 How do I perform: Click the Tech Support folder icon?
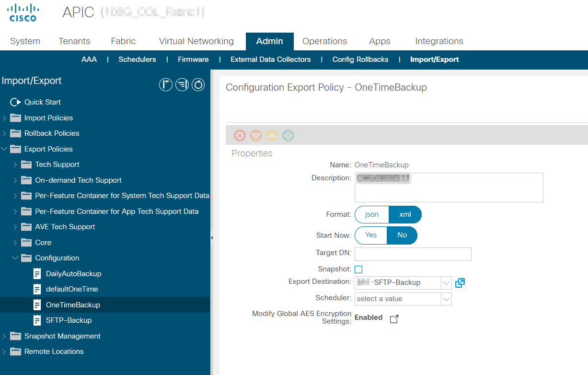[x=26, y=164]
